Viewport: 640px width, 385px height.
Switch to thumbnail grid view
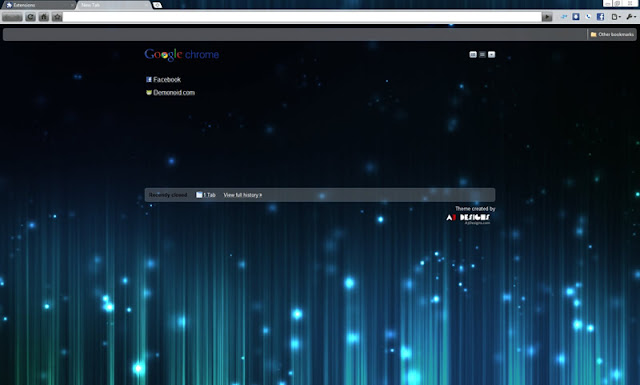[473, 55]
